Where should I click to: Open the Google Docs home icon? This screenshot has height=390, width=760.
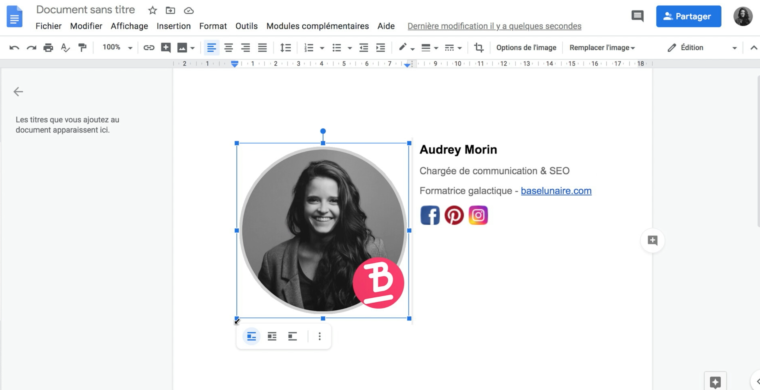pos(15,16)
